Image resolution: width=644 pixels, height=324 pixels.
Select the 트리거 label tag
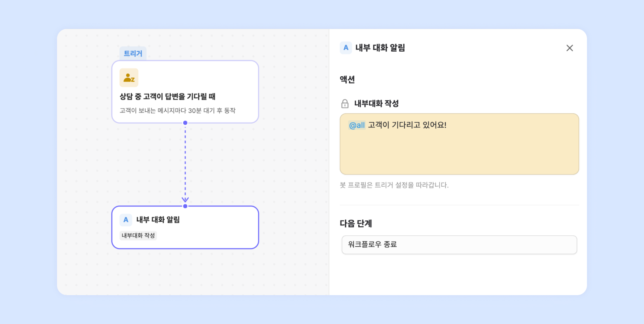point(133,54)
